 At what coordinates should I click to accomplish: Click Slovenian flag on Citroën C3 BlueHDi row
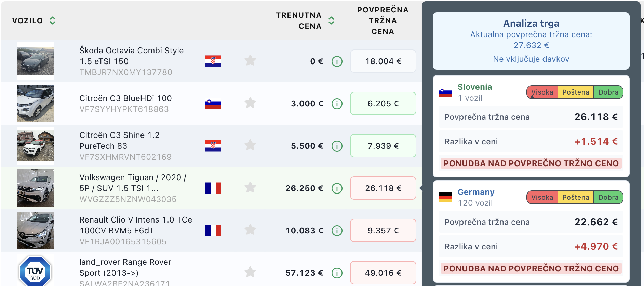pyautogui.click(x=213, y=104)
